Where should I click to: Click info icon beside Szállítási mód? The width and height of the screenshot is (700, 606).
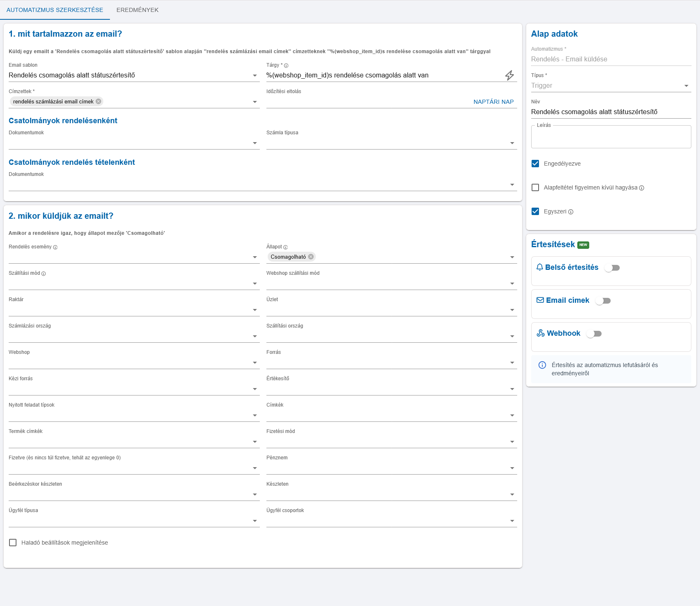[x=44, y=274]
